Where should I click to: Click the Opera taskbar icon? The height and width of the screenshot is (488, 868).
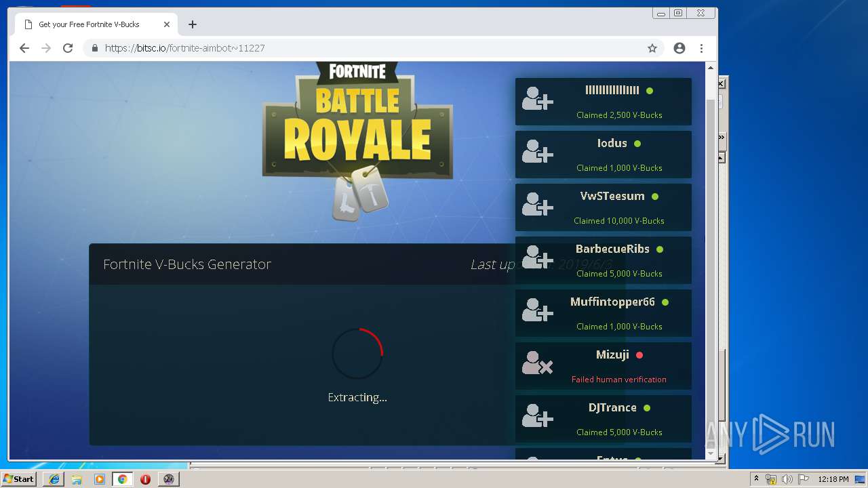pyautogui.click(x=145, y=479)
